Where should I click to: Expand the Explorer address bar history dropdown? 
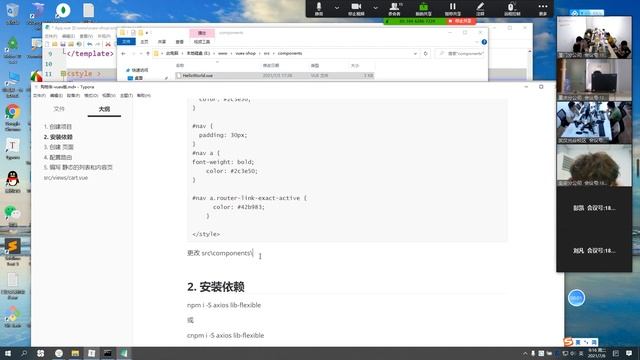[415, 53]
